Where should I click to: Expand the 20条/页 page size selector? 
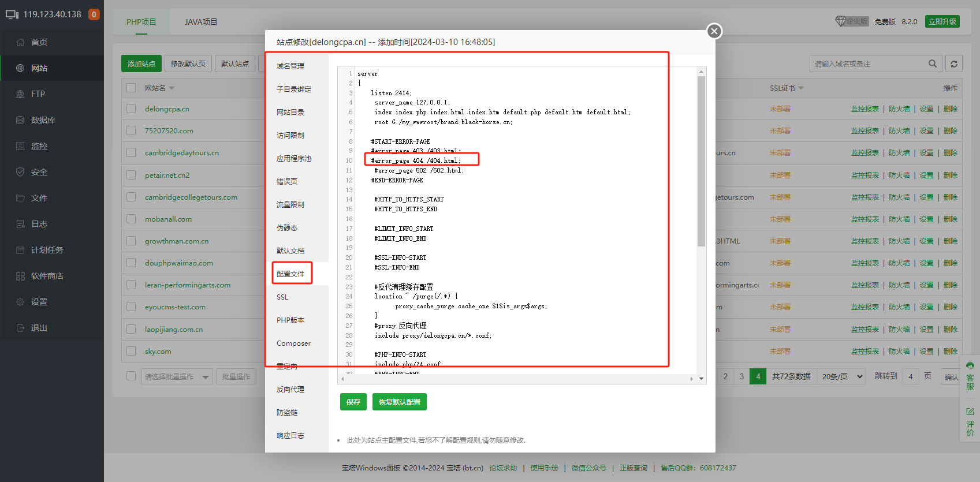coord(842,376)
